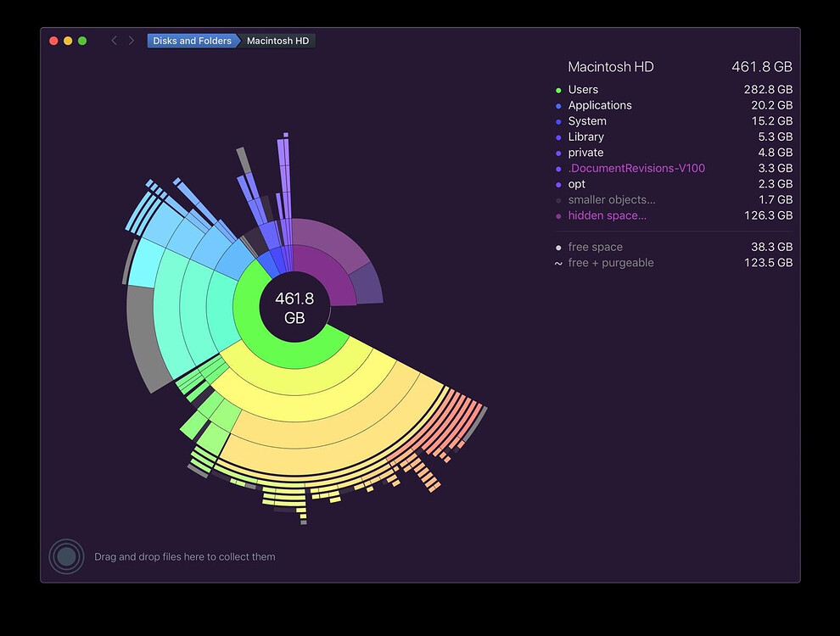Select the Macintosh HD breadcrumb
This screenshot has height=636, width=840.
click(277, 41)
